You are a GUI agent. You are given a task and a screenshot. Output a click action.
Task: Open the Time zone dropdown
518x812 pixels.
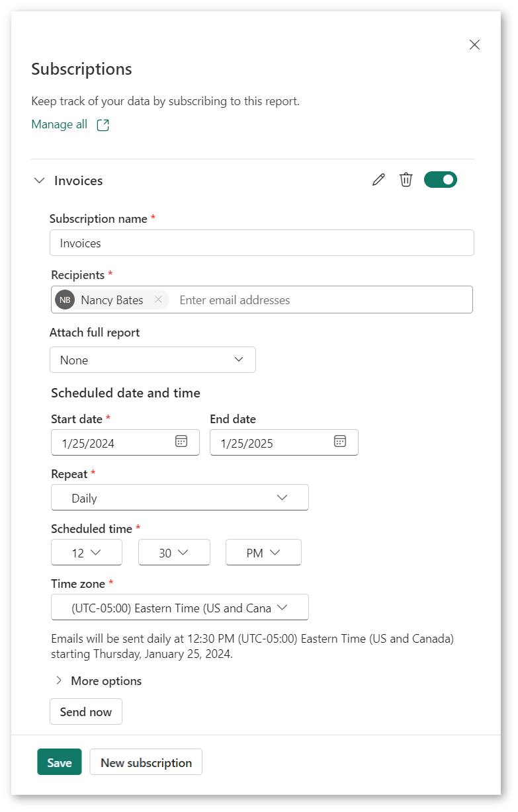pos(180,607)
